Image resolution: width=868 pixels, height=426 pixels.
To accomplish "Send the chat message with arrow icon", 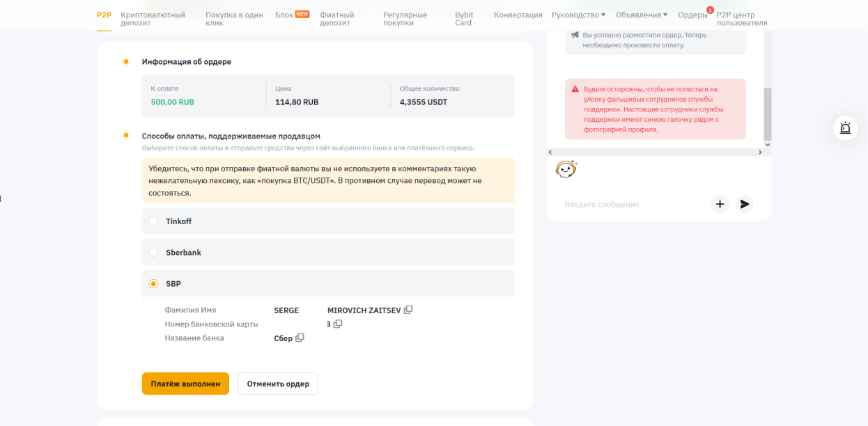I will pos(745,204).
